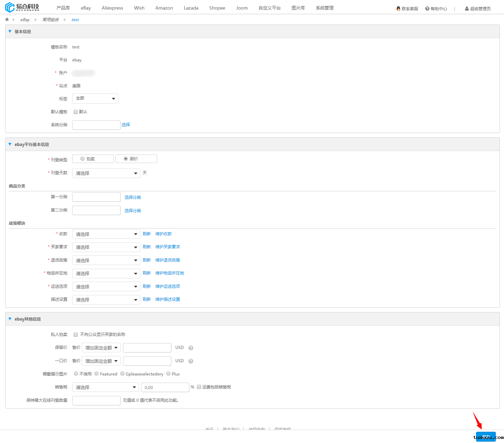The height and width of the screenshot is (443, 504).
Task: Open the 退货政策 policy dropdown
Action: [x=106, y=260]
